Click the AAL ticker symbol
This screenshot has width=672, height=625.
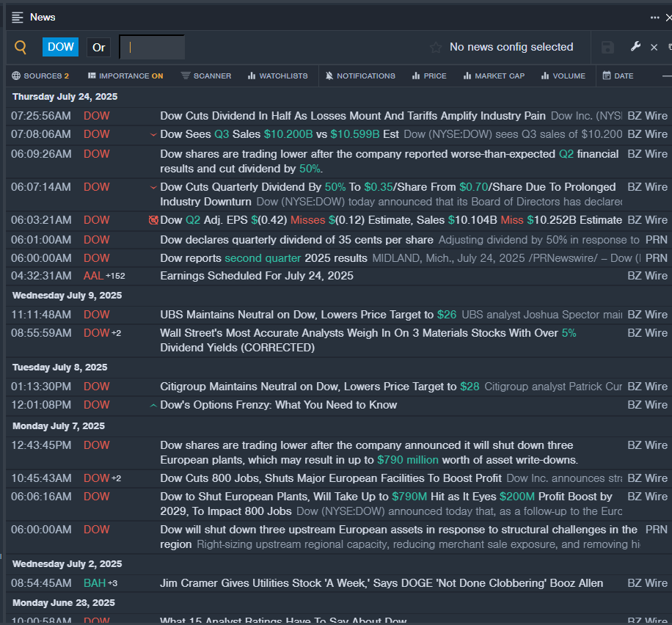[93, 276]
